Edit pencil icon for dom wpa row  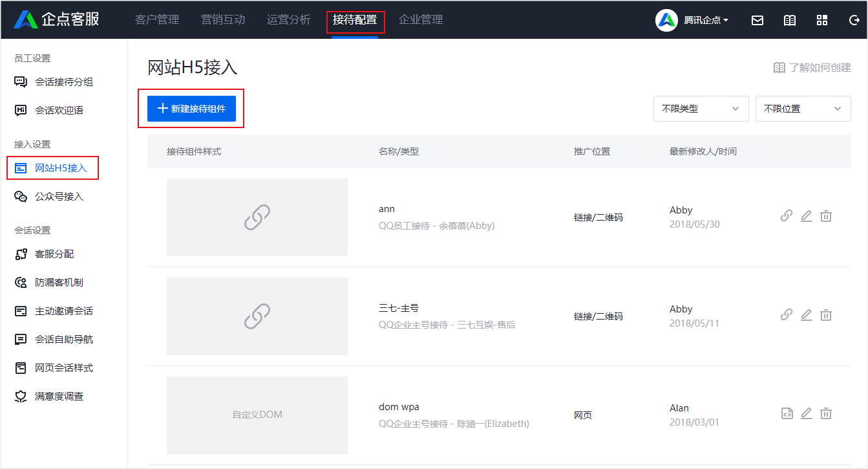[806, 413]
